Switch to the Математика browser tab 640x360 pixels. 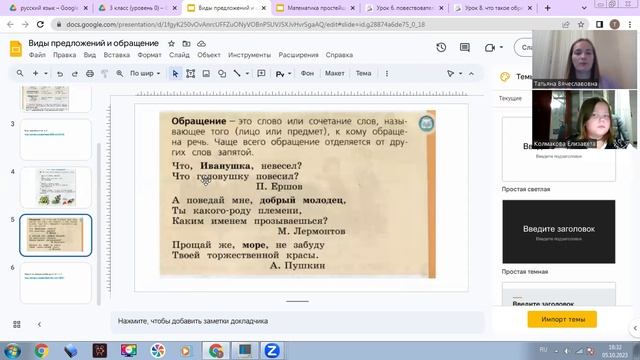click(x=316, y=8)
